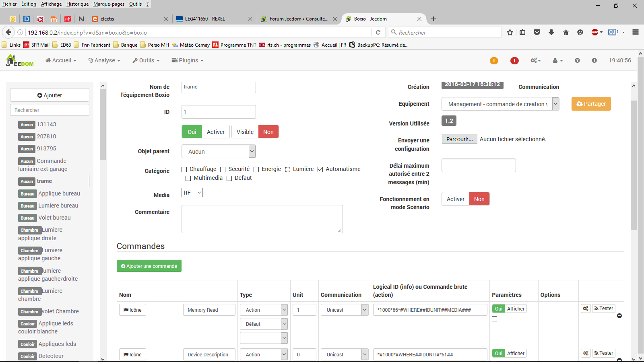Open the Firefox hamburger menu

pyautogui.click(x=636, y=32)
